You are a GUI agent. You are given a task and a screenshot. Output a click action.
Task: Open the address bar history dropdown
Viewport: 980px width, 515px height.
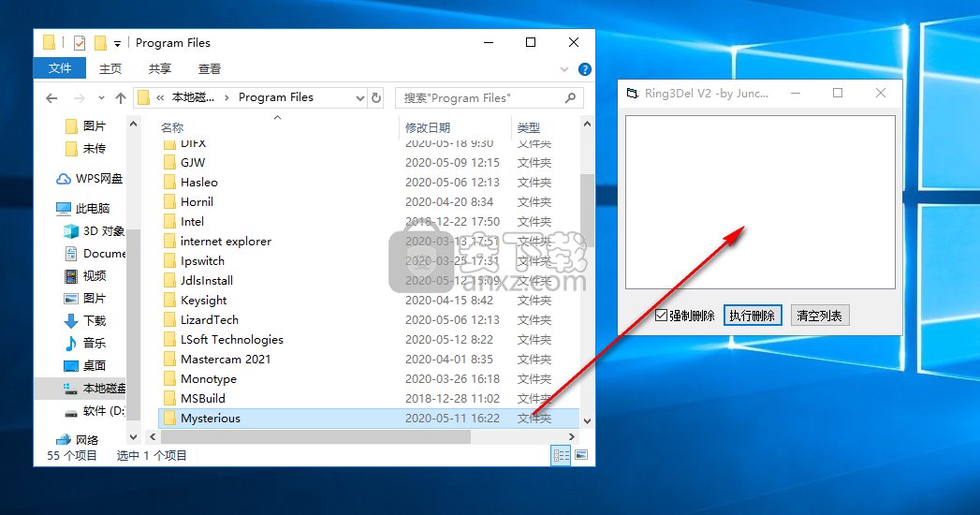coord(360,98)
